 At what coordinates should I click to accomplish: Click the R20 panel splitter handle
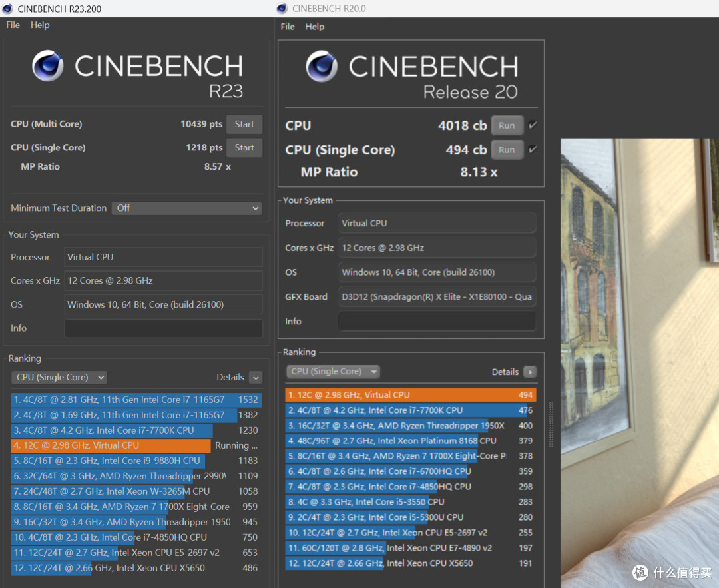tap(551, 424)
